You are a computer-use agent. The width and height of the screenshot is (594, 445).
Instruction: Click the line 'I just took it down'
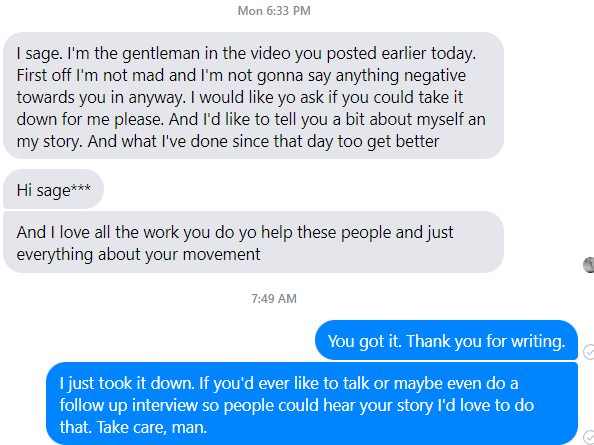coord(289,383)
